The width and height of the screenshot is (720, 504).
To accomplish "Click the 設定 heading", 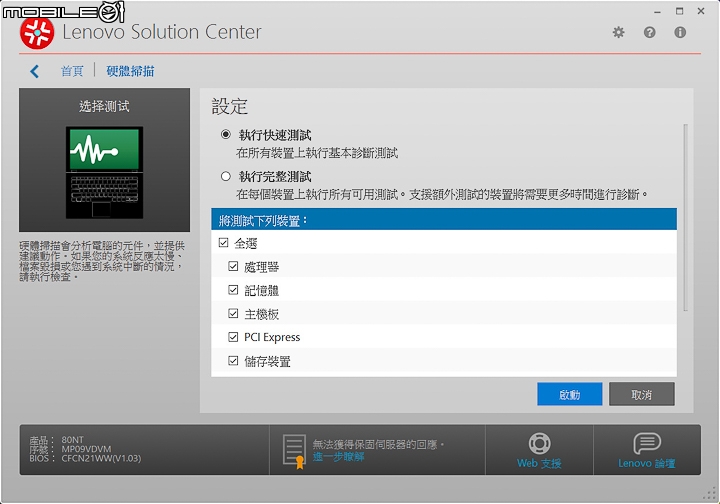I will coord(230,106).
